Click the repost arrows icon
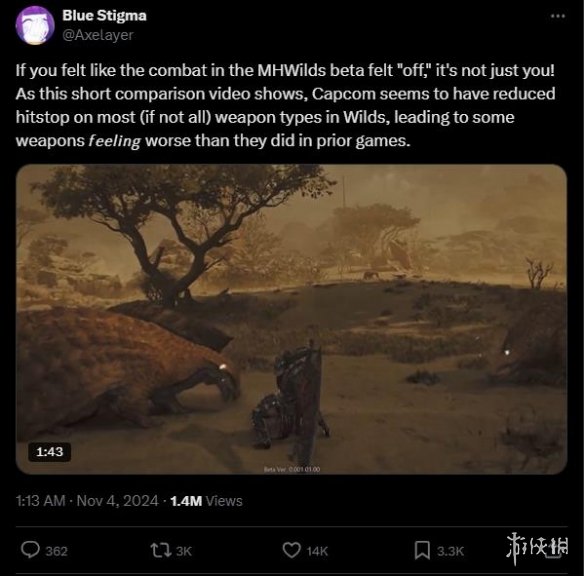Image resolution: width=584 pixels, height=576 pixels. 161,550
